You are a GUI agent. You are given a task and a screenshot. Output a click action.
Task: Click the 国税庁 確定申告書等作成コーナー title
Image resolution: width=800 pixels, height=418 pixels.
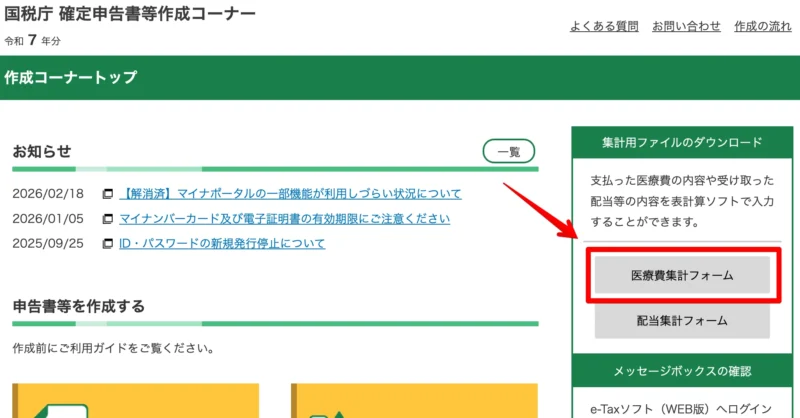(x=130, y=14)
